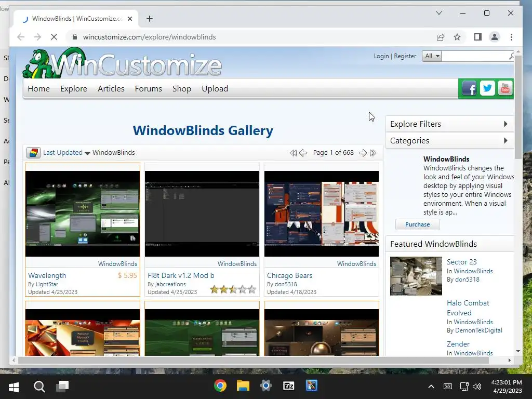Open Articles menu item
Viewport: 532px width, 399px height.
click(111, 88)
